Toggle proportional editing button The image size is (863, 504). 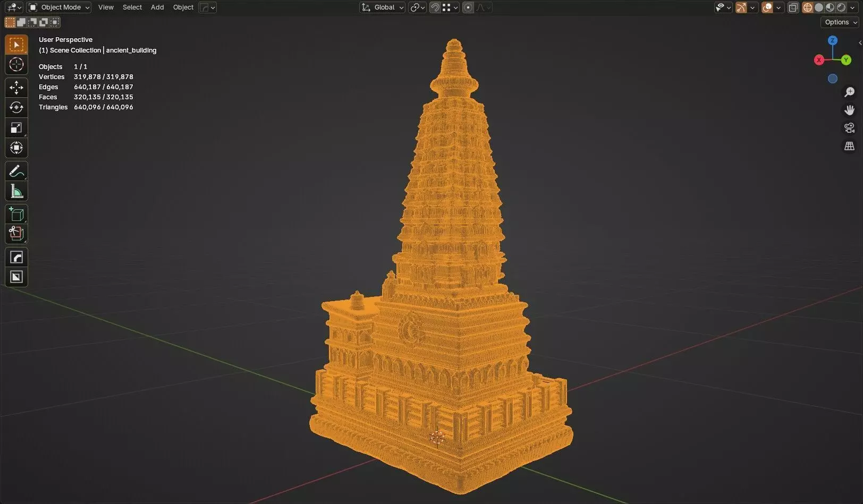pos(468,7)
